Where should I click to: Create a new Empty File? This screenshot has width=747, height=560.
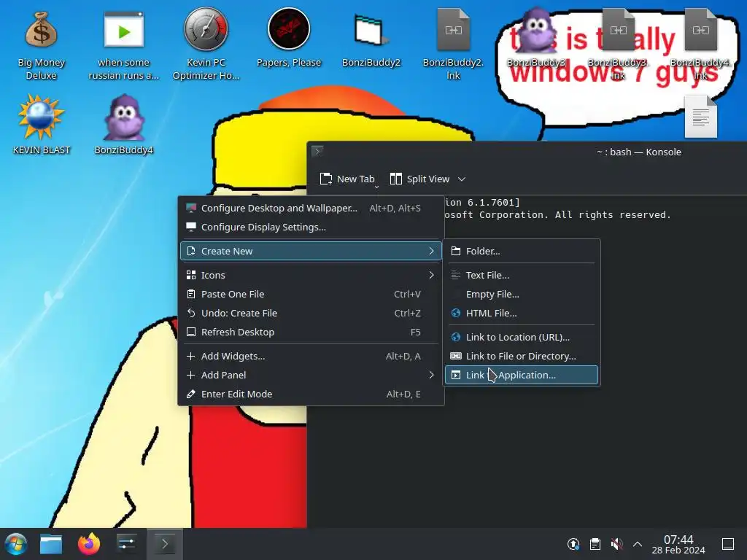(x=522, y=294)
